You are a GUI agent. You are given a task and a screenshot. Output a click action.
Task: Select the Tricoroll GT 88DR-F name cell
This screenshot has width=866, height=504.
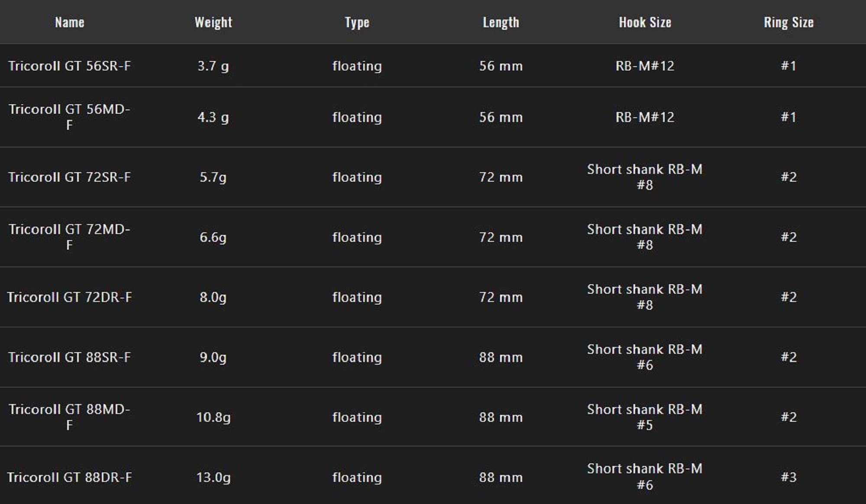tap(69, 477)
